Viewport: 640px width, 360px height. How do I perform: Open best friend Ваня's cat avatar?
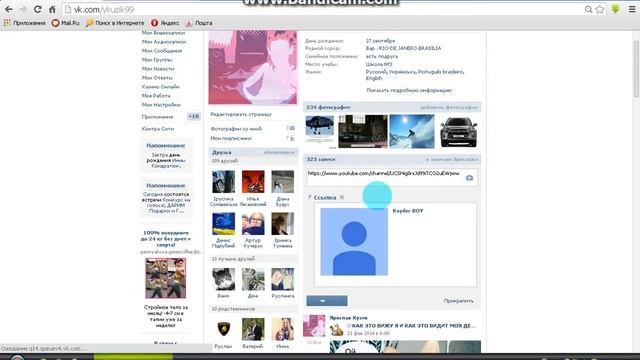point(224,279)
